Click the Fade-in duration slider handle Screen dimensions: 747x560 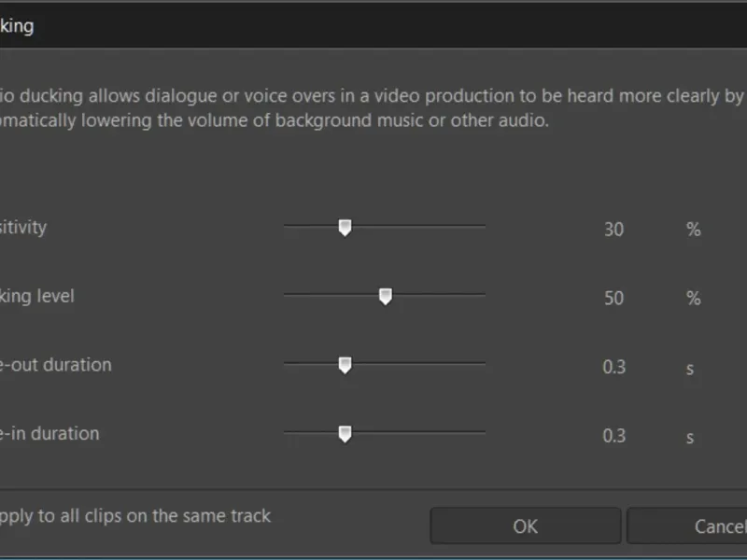coord(345,434)
